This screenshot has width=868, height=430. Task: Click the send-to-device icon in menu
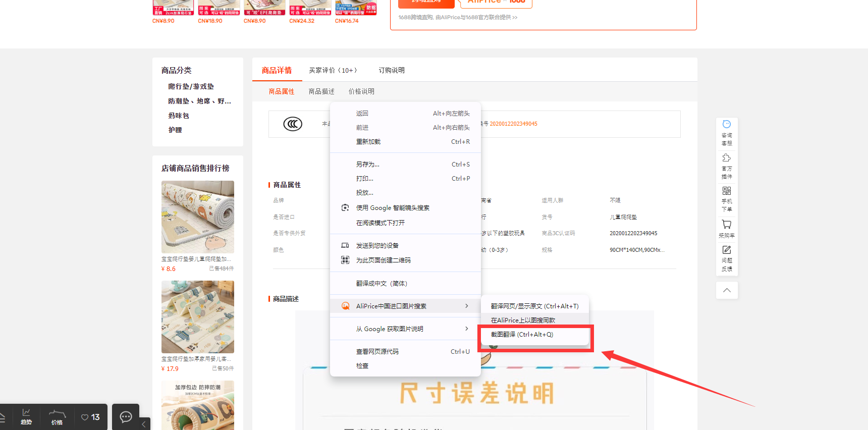[x=345, y=245]
